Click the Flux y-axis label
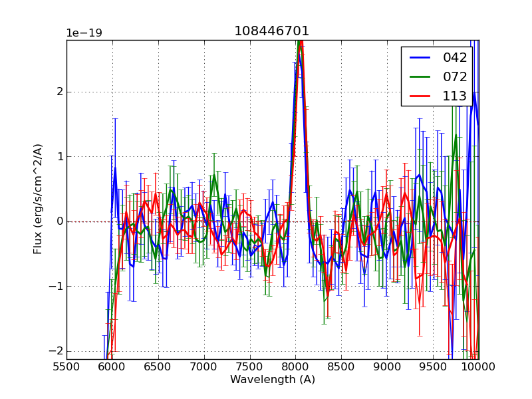The height and width of the screenshot is (399, 532). pos(39,199)
